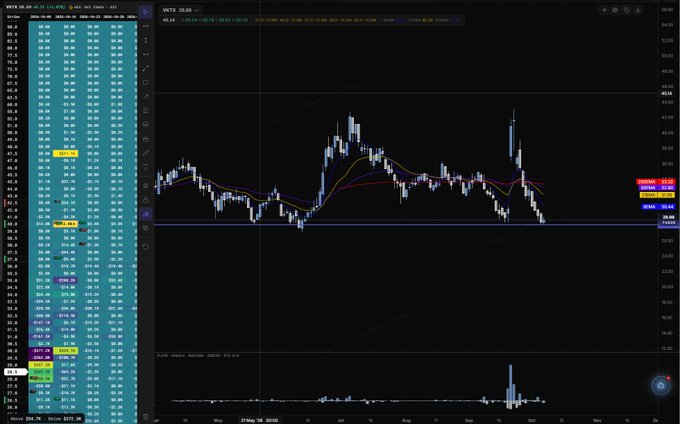The image size is (680, 424).
Task: Click the Below $372.3K summary text
Action: click(x=64, y=419)
